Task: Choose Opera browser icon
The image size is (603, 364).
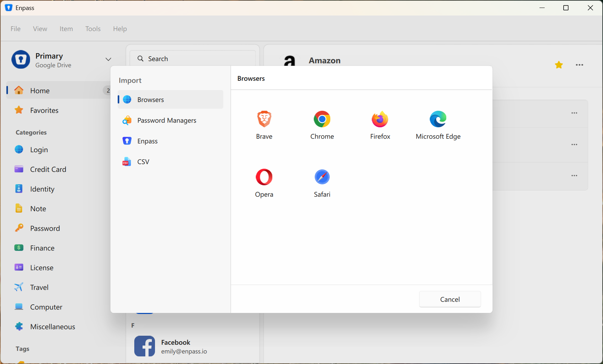Action: coord(264,177)
